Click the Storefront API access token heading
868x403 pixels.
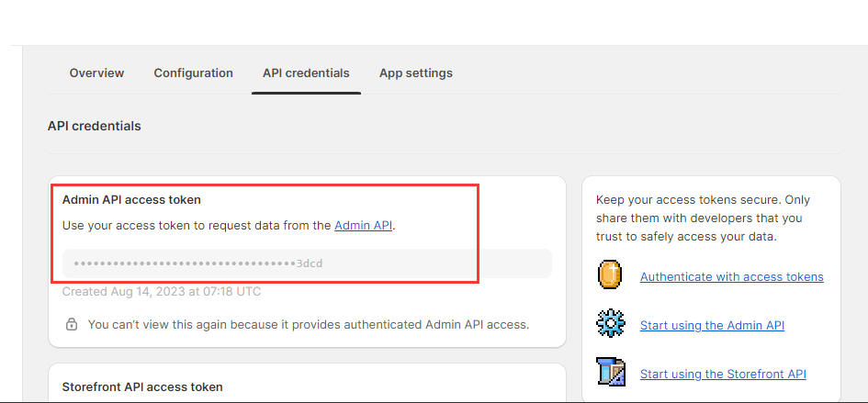click(141, 387)
